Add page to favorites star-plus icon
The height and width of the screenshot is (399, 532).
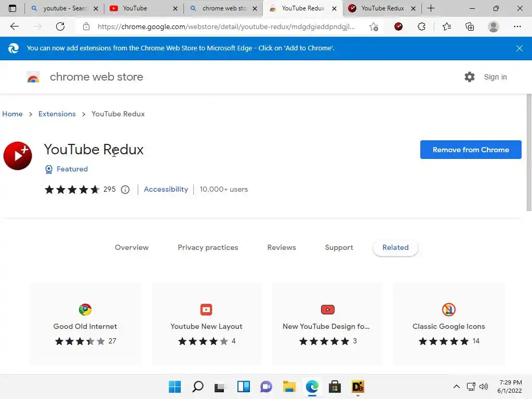point(374,26)
